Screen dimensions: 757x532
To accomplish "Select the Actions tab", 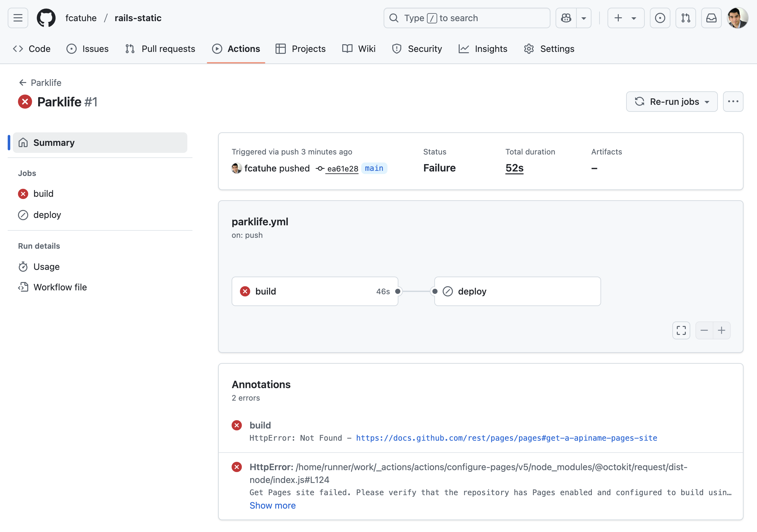I will 236,49.
